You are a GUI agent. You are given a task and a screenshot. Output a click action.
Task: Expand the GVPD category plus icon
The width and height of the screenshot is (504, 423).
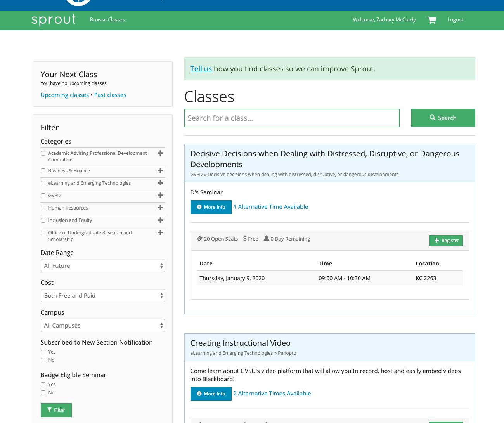click(x=160, y=196)
